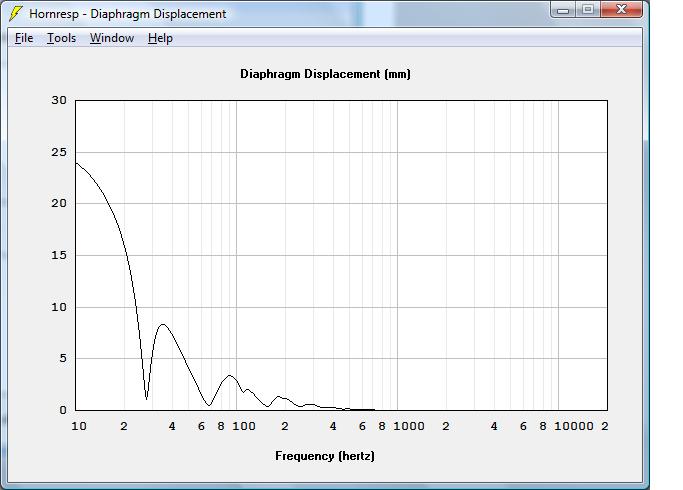
Task: Click the window title Hornresp - Diaphragm Displacement
Action: click(x=128, y=14)
